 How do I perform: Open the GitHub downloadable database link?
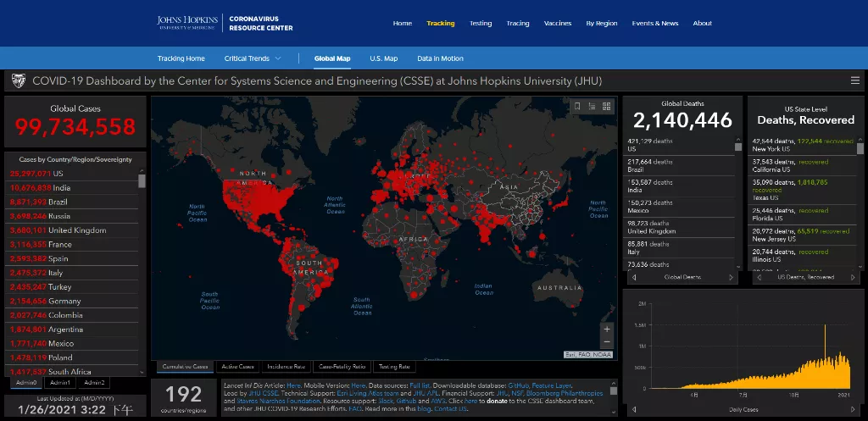[518, 385]
